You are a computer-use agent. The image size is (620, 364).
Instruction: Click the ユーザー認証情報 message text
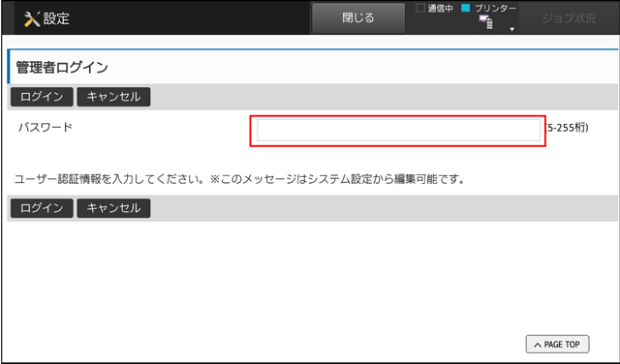pyautogui.click(x=239, y=179)
